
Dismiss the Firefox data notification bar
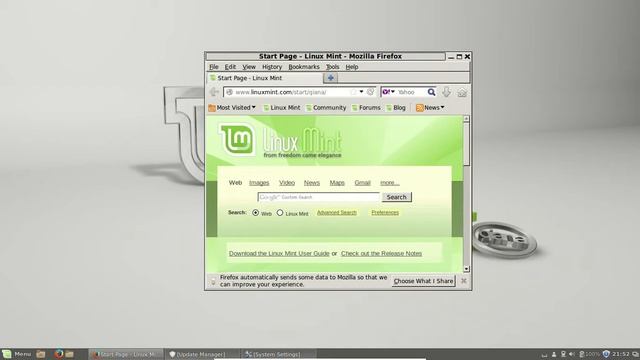coord(464,281)
